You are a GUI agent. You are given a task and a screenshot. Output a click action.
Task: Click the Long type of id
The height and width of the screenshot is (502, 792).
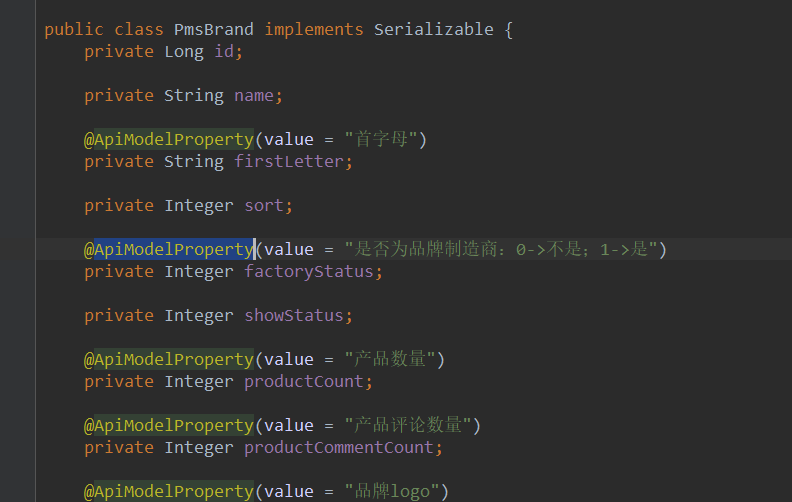tap(184, 51)
